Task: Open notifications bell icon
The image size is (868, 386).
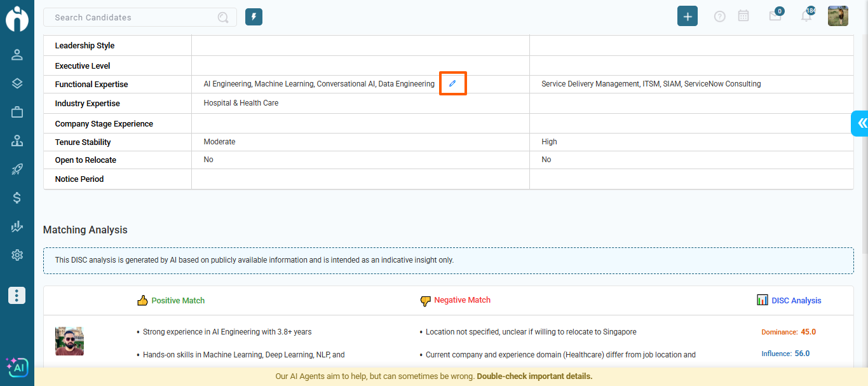Action: [x=806, y=17]
